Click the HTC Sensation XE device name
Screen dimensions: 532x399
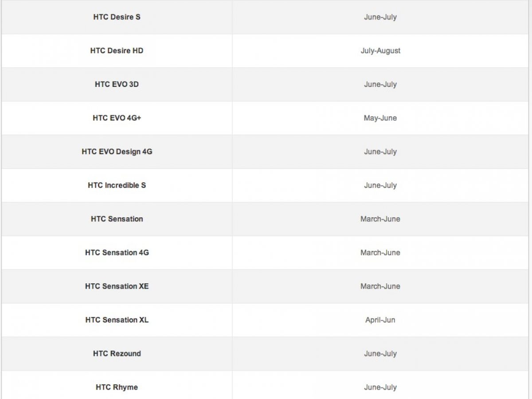pos(117,287)
